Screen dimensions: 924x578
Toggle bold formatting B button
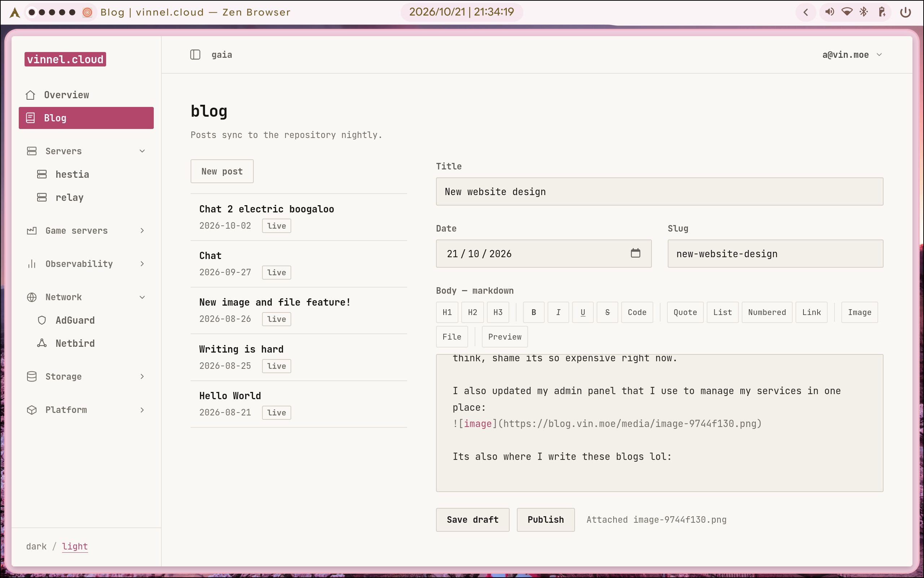coord(534,312)
